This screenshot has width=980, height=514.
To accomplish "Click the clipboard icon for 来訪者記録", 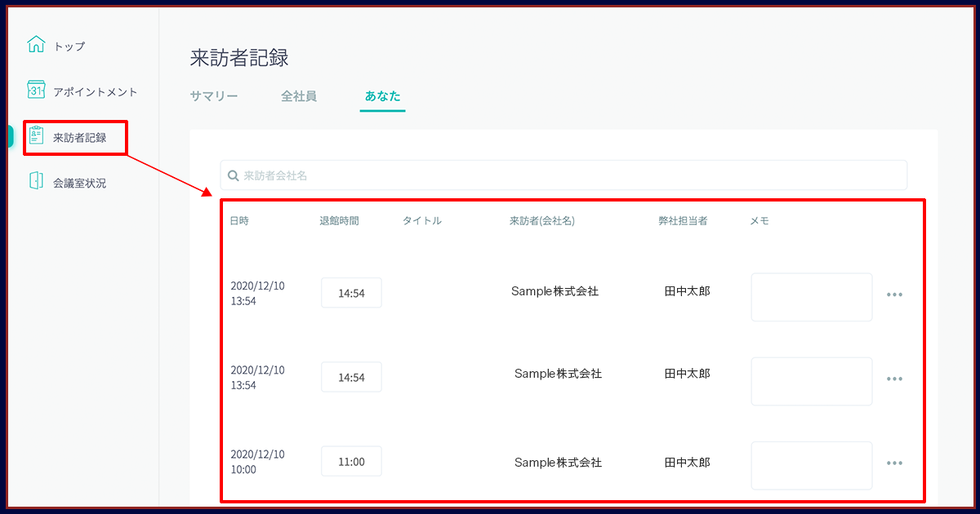I will 36,135.
